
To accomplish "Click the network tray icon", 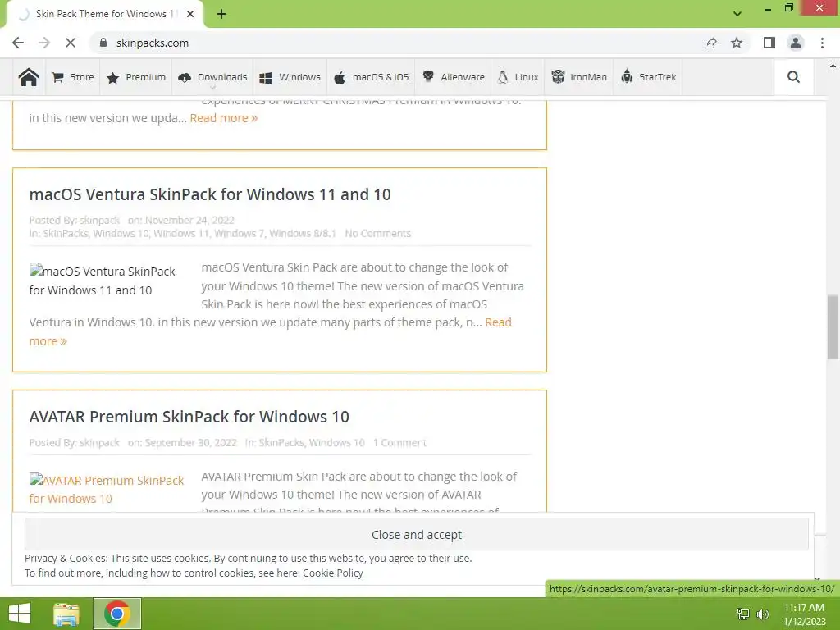I will pos(743,614).
